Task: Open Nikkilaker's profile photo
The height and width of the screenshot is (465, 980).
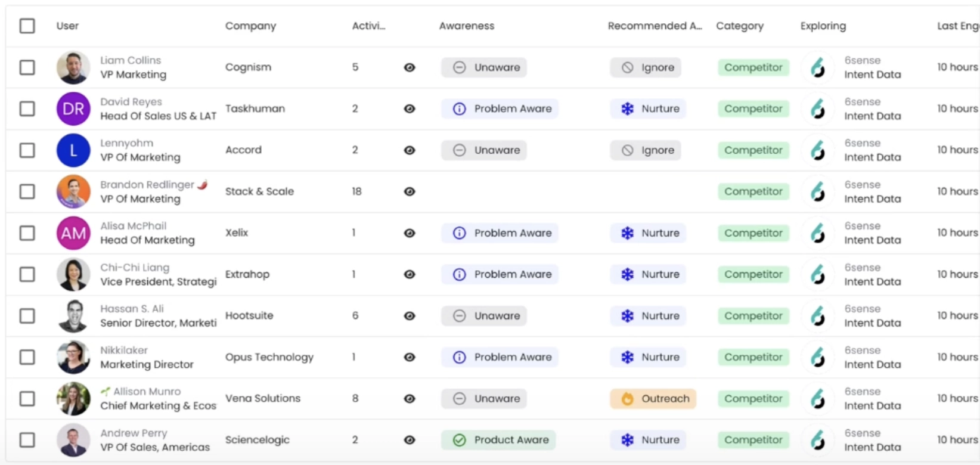Action: (73, 357)
